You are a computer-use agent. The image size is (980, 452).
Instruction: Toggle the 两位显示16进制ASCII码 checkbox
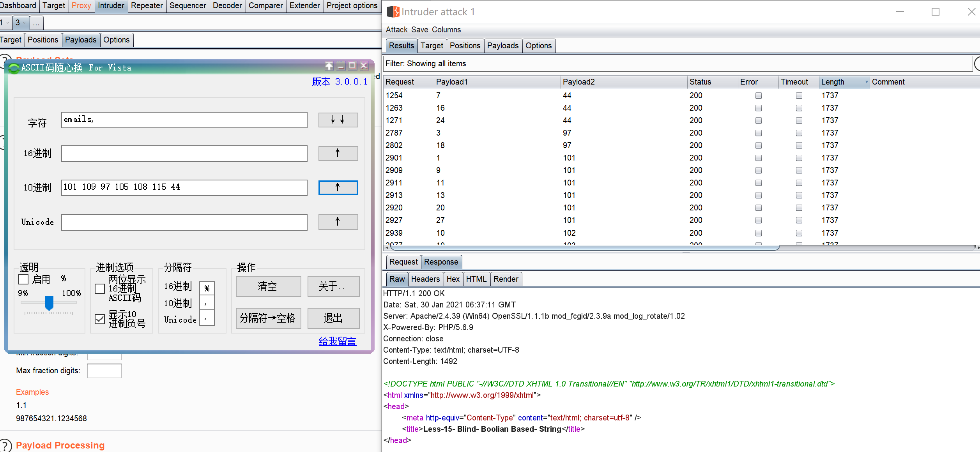click(100, 288)
